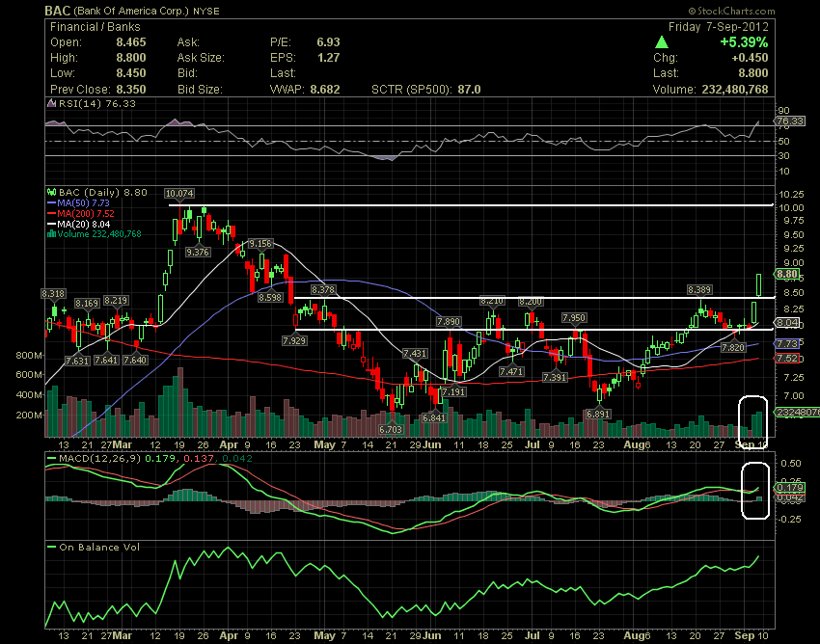Click the 8.378 price label
Viewport: 820px width, 644px height.
point(322,289)
